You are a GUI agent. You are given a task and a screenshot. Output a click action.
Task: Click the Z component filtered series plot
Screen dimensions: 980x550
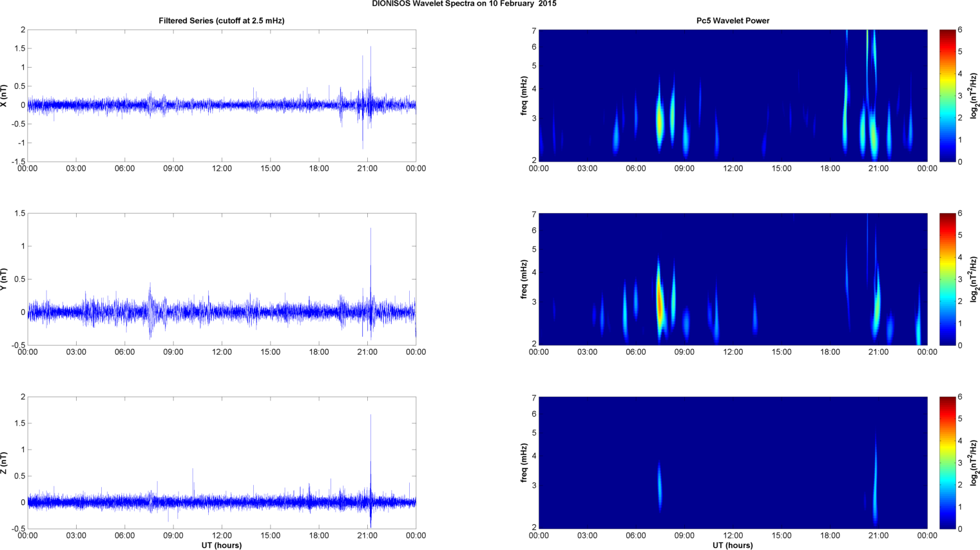[222, 462]
